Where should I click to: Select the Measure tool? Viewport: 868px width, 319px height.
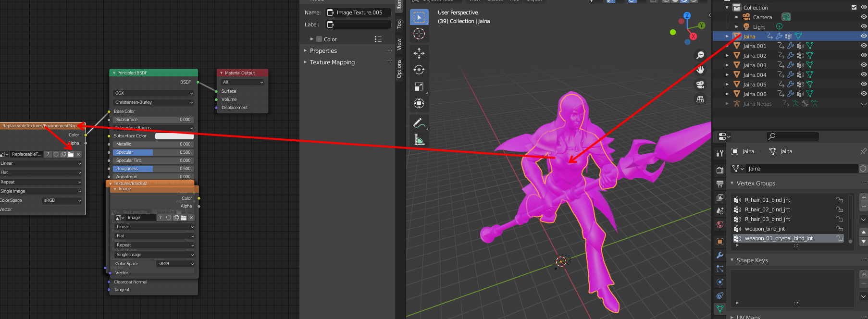coord(419,140)
